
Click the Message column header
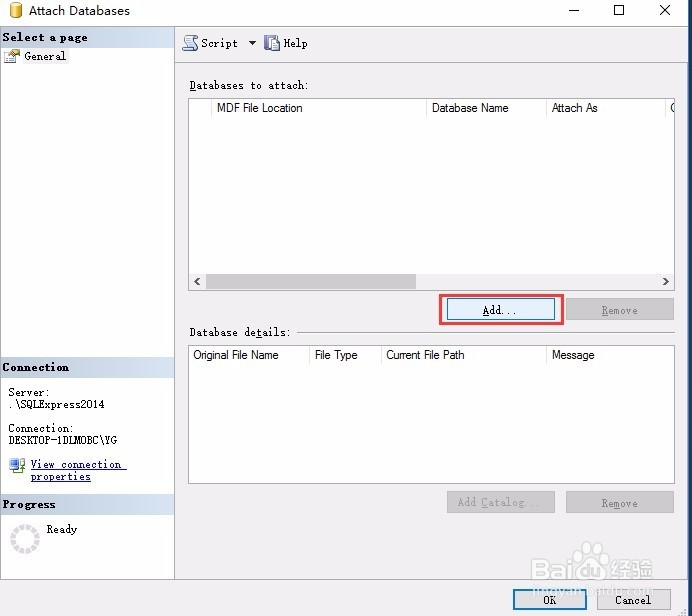pyautogui.click(x=610, y=355)
